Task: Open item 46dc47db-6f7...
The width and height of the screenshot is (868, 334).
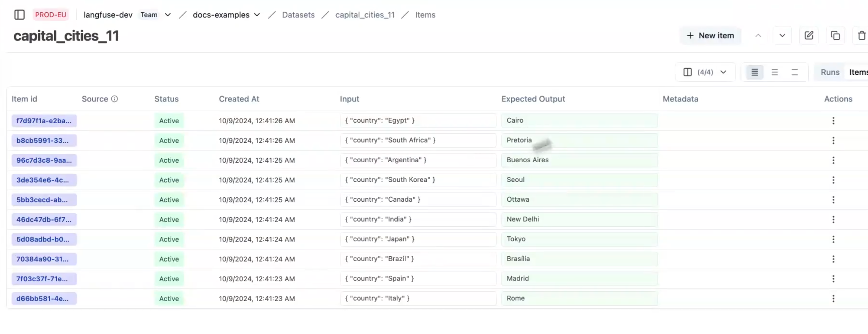Action: pyautogui.click(x=44, y=219)
